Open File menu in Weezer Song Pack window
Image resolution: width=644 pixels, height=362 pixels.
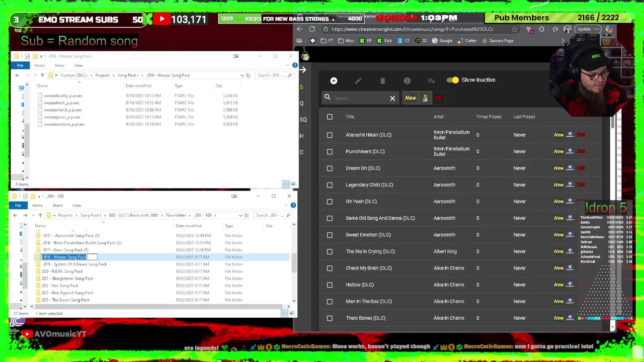click(20, 65)
